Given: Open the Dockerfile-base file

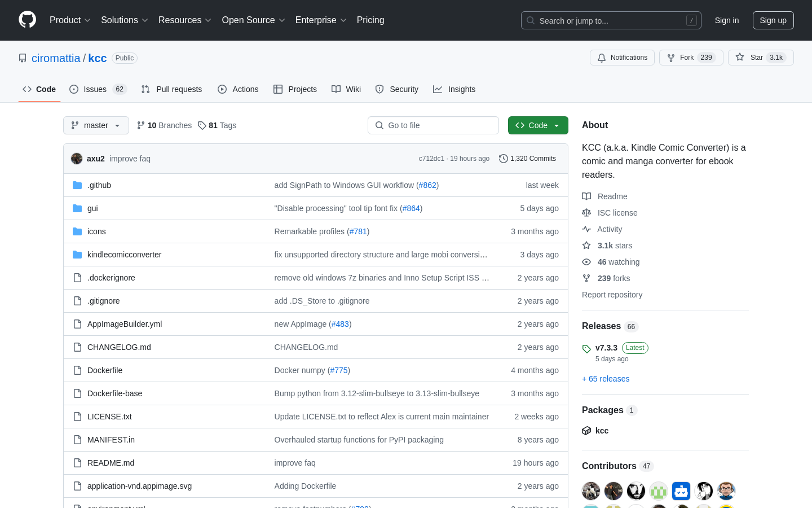Looking at the screenshot, I should pos(114,393).
